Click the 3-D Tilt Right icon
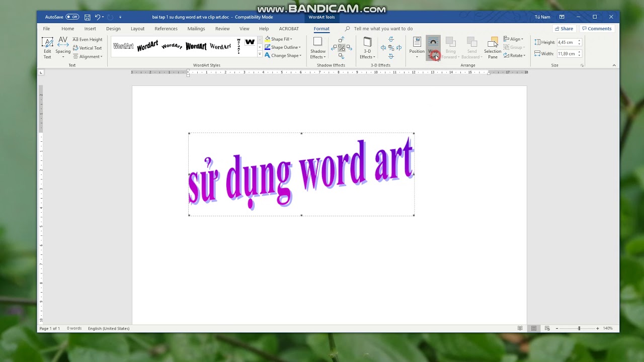The height and width of the screenshot is (362, 644). tap(398, 48)
